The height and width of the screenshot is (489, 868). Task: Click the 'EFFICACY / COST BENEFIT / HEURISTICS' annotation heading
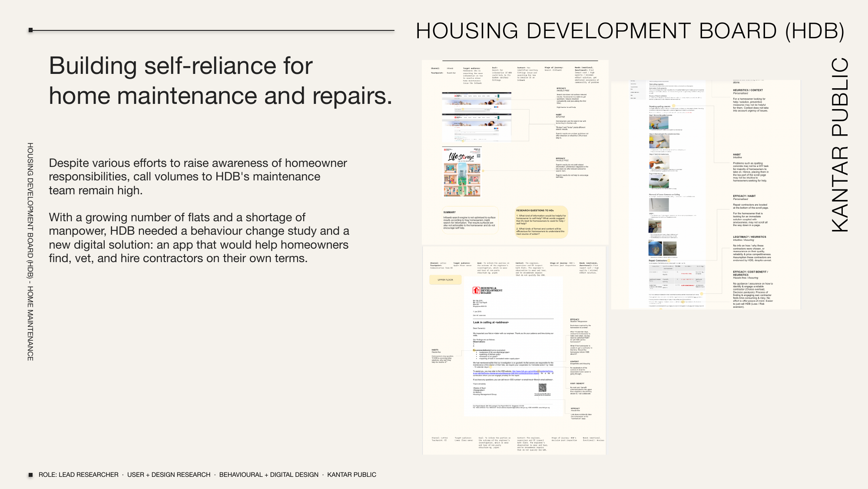750,273
